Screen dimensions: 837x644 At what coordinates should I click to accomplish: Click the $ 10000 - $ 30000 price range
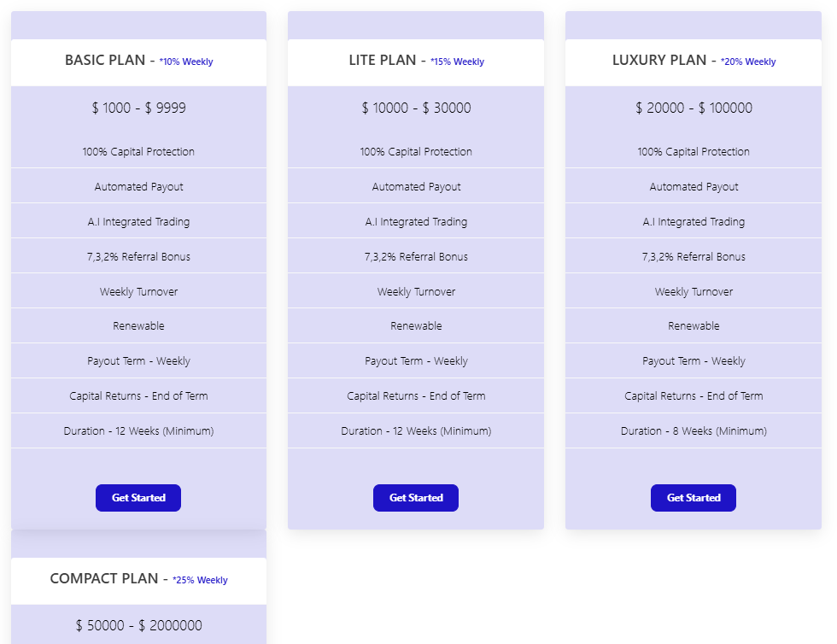(x=416, y=108)
